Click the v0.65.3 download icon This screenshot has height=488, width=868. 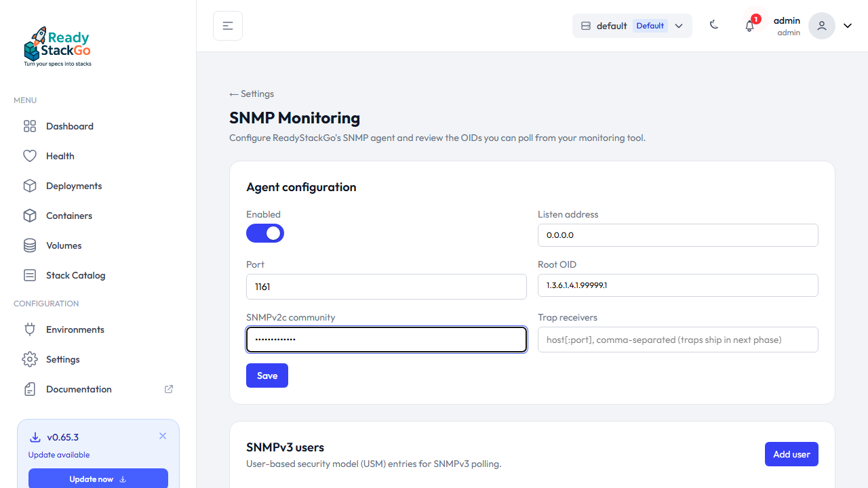coord(35,437)
